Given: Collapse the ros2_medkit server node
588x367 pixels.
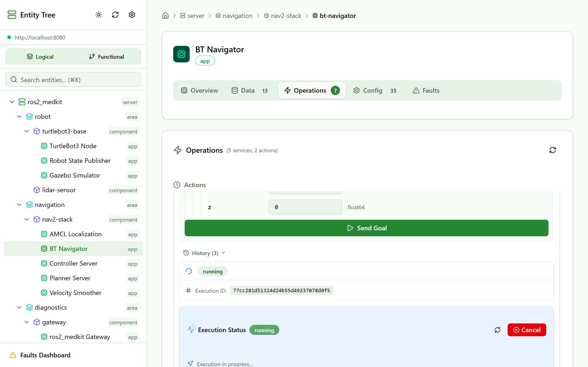Looking at the screenshot, I should point(12,102).
